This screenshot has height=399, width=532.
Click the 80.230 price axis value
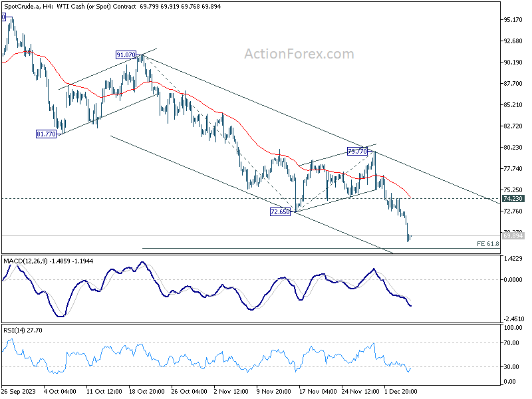[513, 148]
